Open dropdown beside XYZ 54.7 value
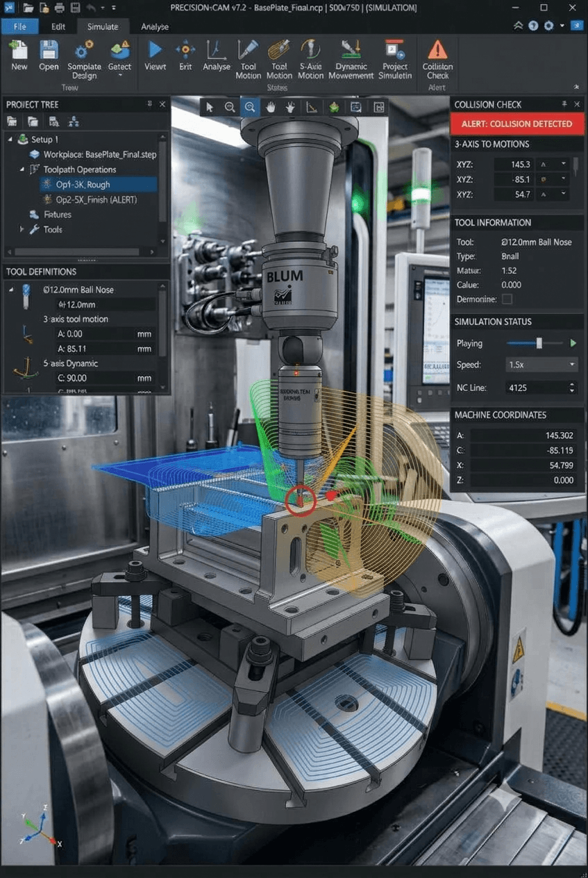Viewport: 588px width, 878px height. click(x=564, y=194)
